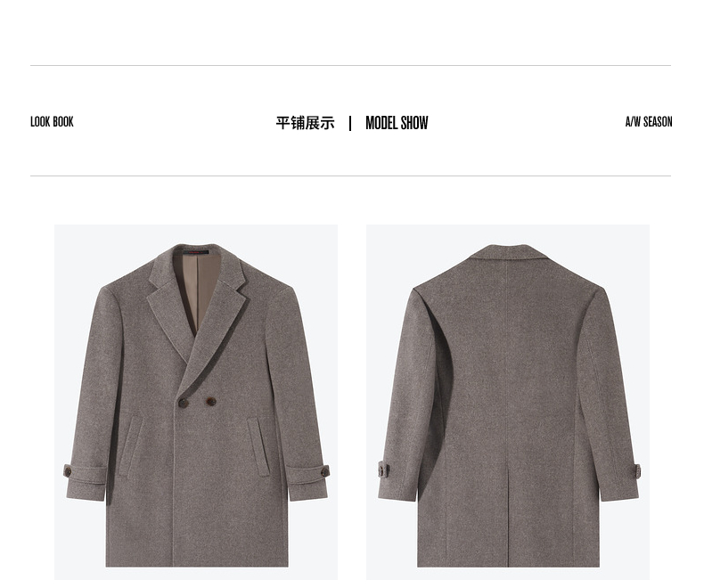
Task: Click the right cuff strap on back view
Action: click(635, 472)
